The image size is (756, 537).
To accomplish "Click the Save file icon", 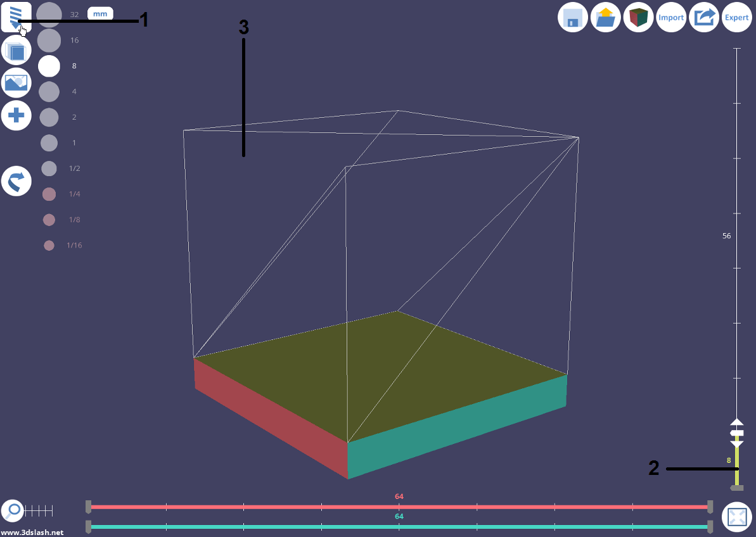I will click(572, 17).
